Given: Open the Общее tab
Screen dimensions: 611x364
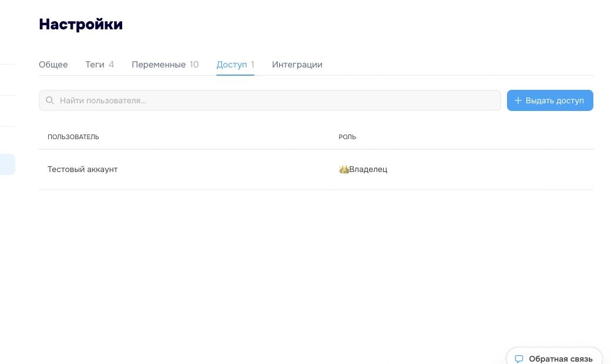Looking at the screenshot, I should tap(53, 65).
